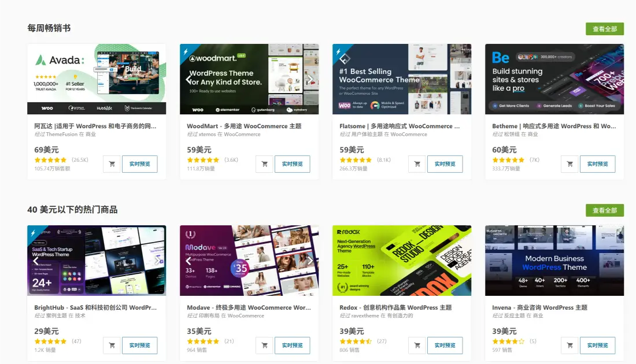Click 查看全部 for 每周畅销书 section
Image resolution: width=636 pixels, height=364 pixels.
click(x=605, y=29)
